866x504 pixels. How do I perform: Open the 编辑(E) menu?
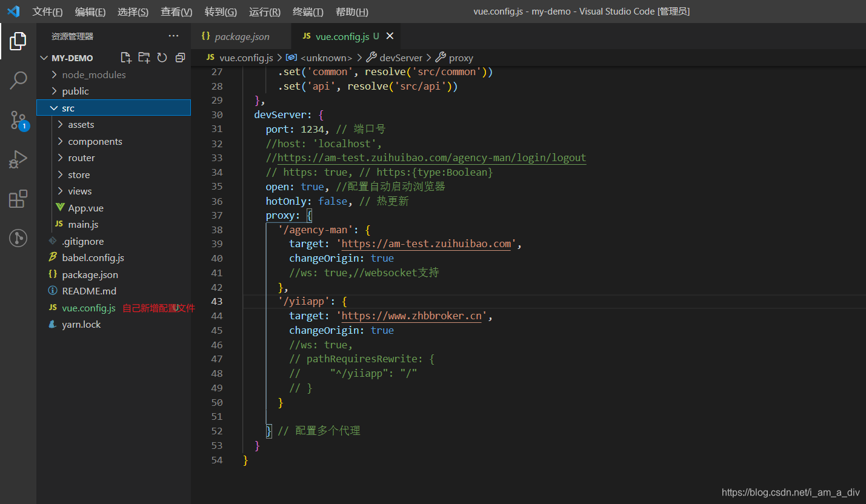click(90, 12)
